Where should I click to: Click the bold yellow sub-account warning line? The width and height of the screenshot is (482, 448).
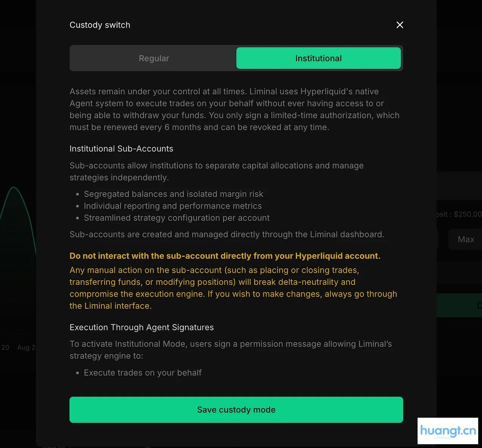click(225, 256)
